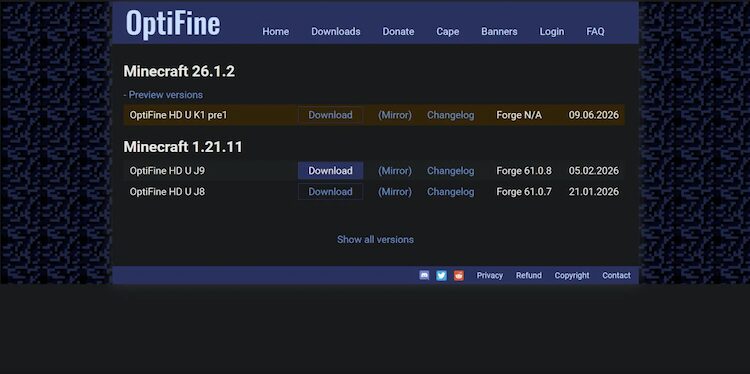This screenshot has height=374, width=750.
Task: Select the Forge N/A text
Action: point(519,115)
